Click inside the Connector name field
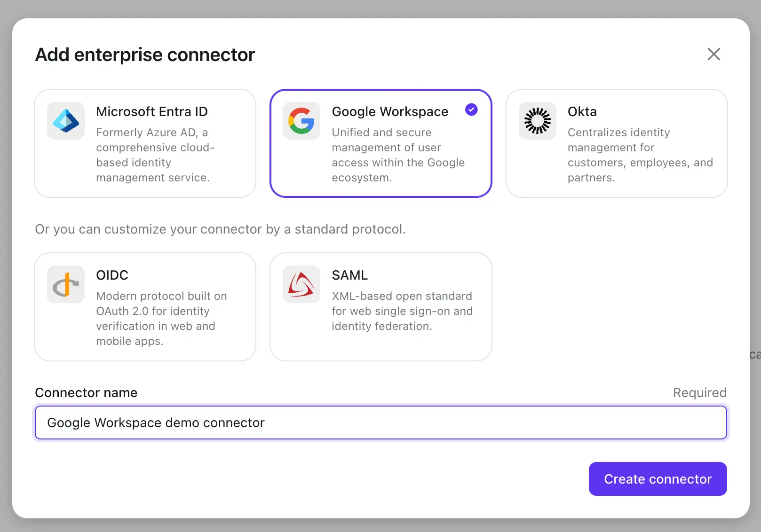Viewport: 761px width, 532px height. (380, 422)
